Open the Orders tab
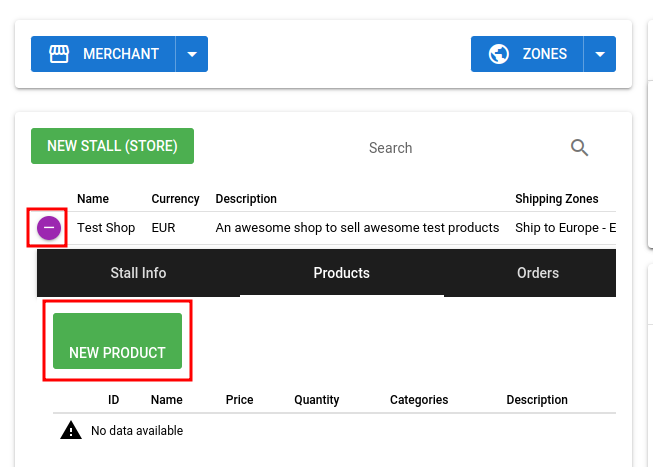The height and width of the screenshot is (467, 653). [x=538, y=273]
